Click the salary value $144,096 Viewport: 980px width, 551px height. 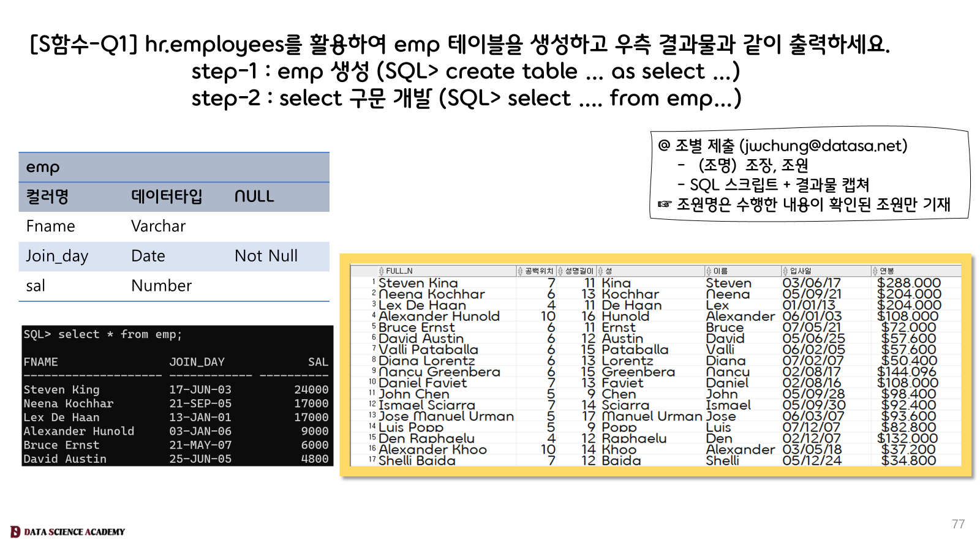click(x=907, y=372)
